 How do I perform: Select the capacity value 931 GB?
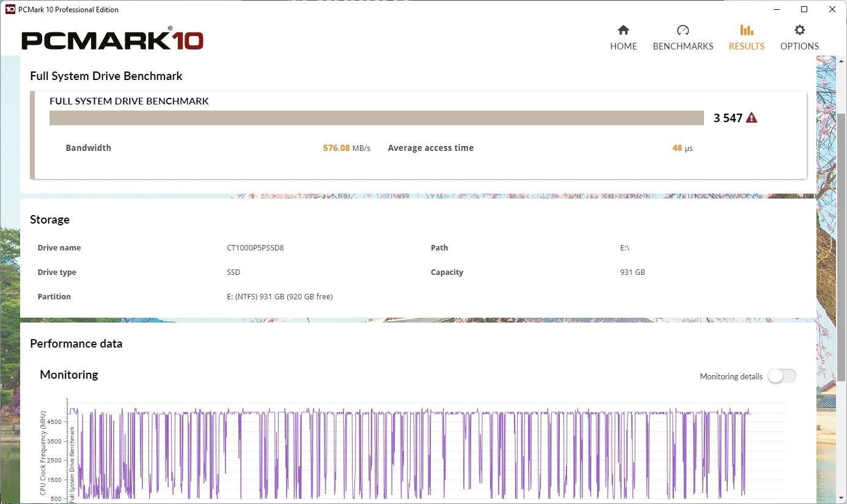[632, 272]
